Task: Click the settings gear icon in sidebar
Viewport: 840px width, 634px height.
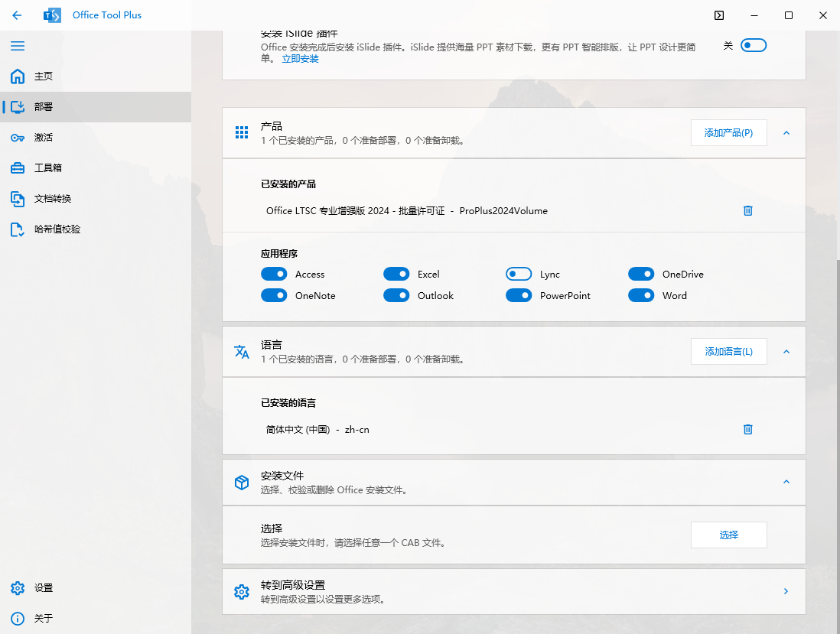Action: tap(18, 588)
